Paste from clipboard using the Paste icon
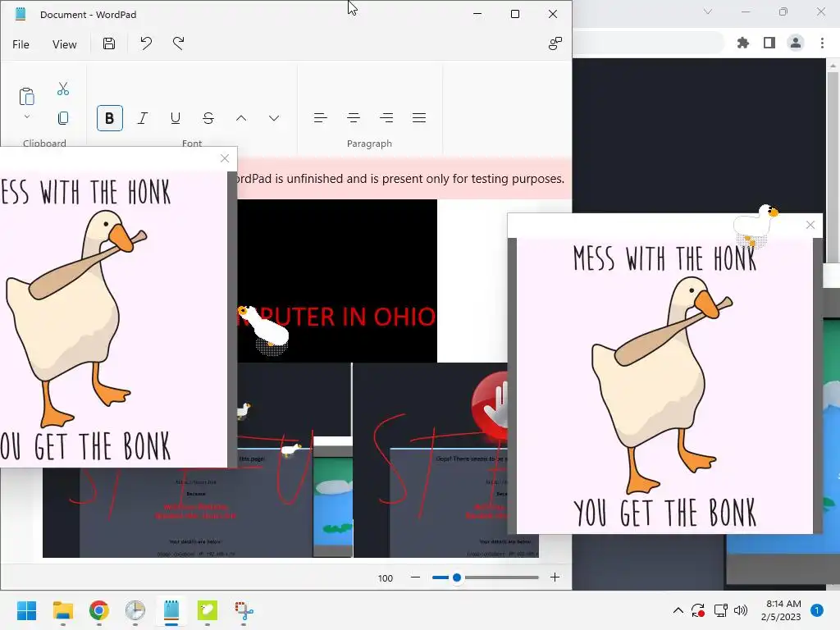840x630 pixels. tap(26, 97)
